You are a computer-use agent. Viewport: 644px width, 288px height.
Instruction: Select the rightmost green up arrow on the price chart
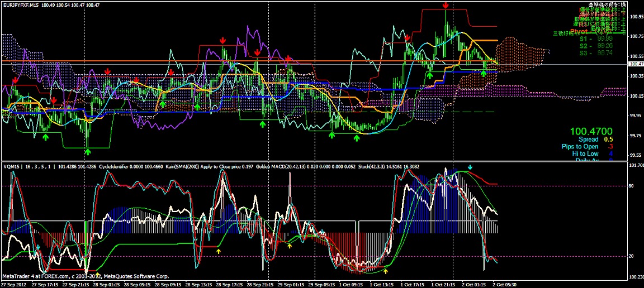[x=483, y=74]
